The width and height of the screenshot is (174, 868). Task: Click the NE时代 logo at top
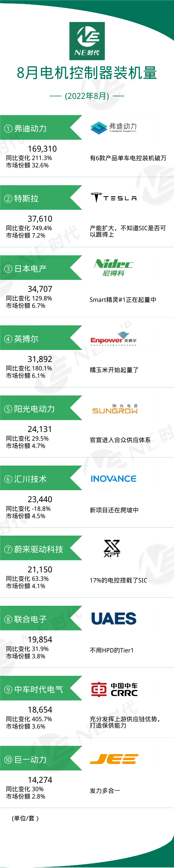point(87,41)
